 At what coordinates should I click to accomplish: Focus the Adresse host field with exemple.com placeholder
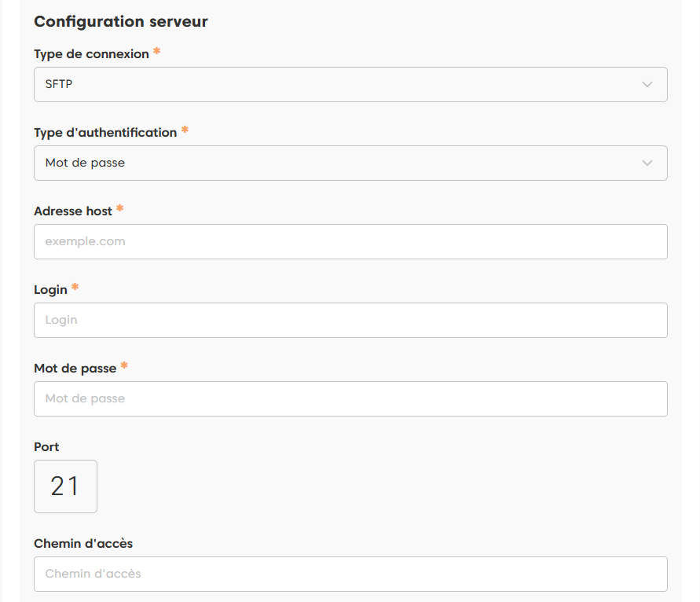click(x=350, y=241)
